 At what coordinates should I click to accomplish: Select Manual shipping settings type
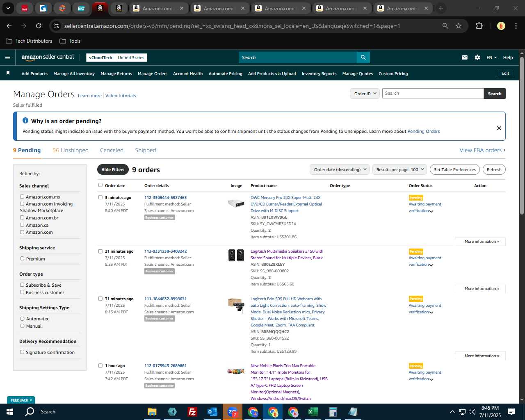coord(22,326)
